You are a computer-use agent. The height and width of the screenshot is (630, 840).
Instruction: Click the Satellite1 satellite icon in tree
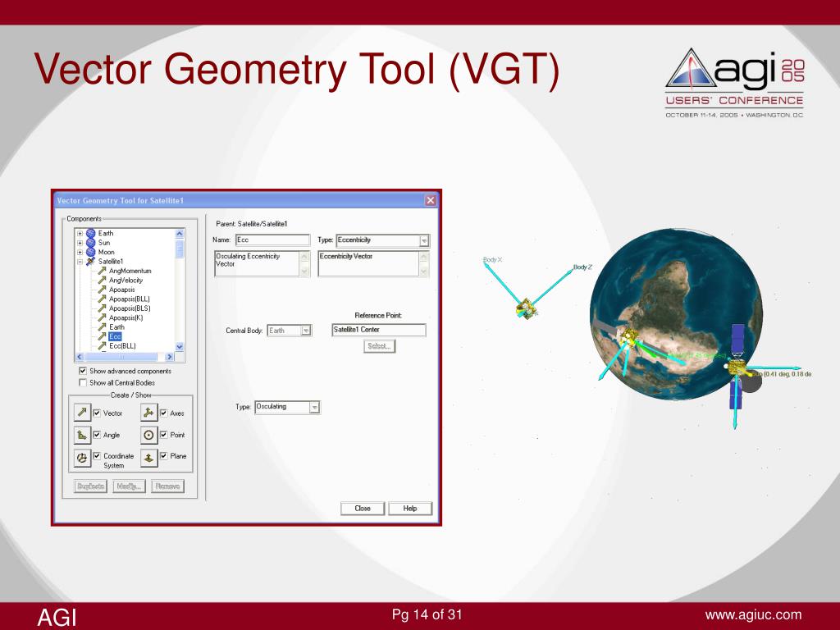90,262
